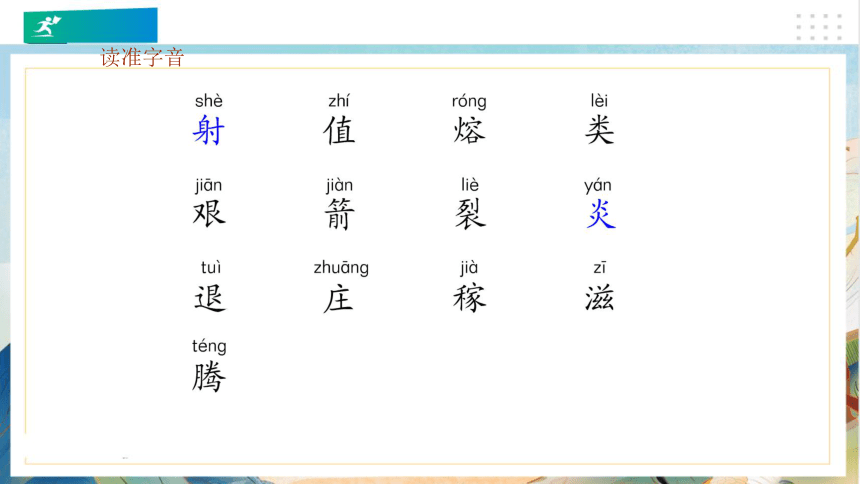Screen dimensions: 860x484
Task: Select the character 箭
Action: 340,214
